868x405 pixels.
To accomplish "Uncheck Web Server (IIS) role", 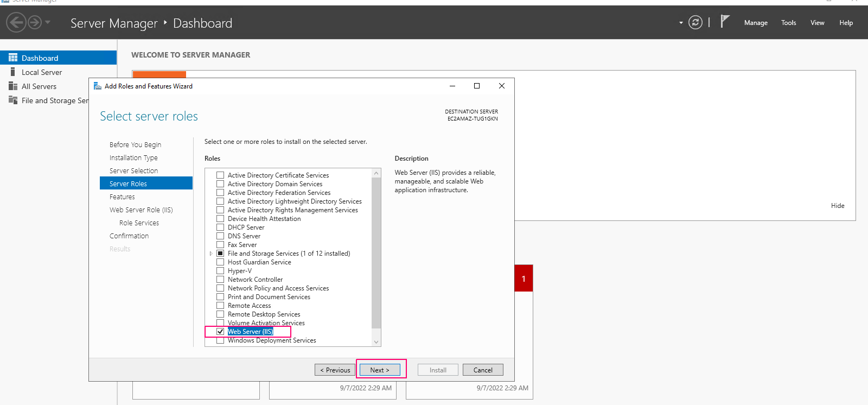I will click(x=220, y=332).
